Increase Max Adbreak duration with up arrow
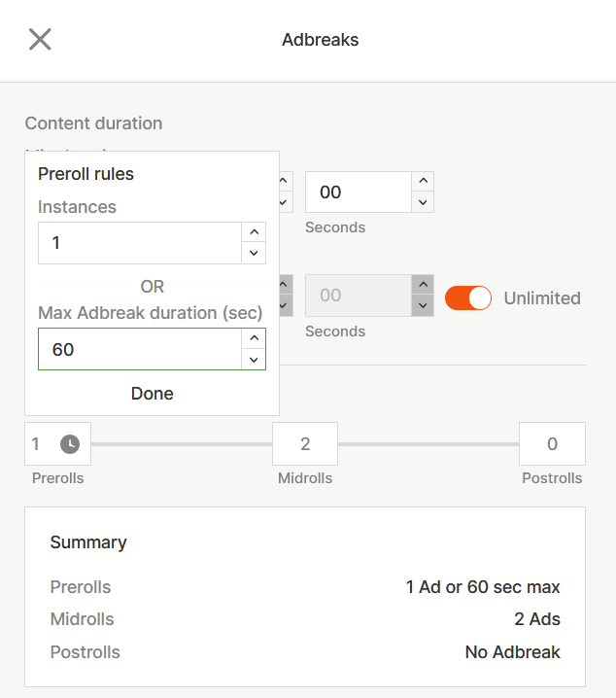 253,338
